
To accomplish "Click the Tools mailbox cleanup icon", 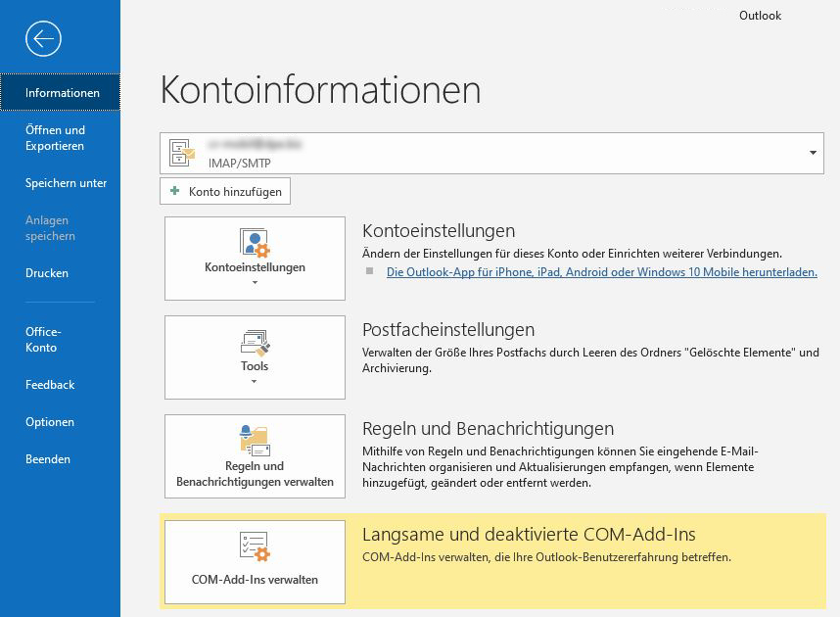I will (255, 342).
